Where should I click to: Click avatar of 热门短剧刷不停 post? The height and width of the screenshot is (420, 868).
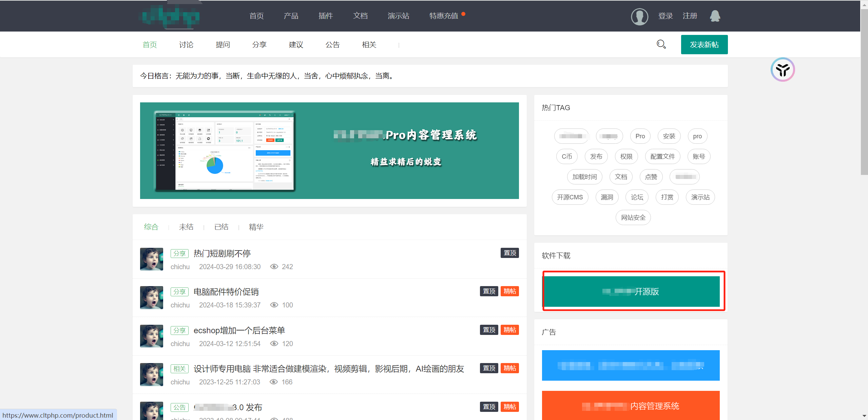[x=151, y=259]
